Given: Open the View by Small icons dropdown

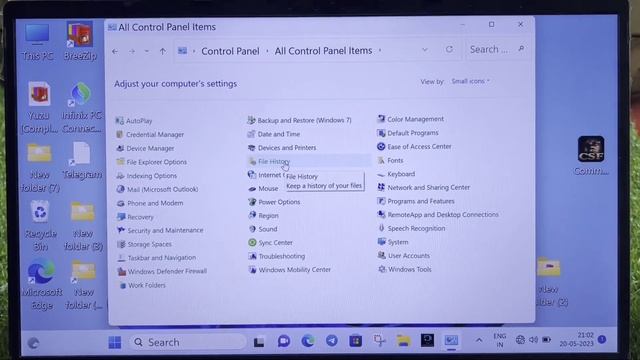Looking at the screenshot, I should point(470,81).
